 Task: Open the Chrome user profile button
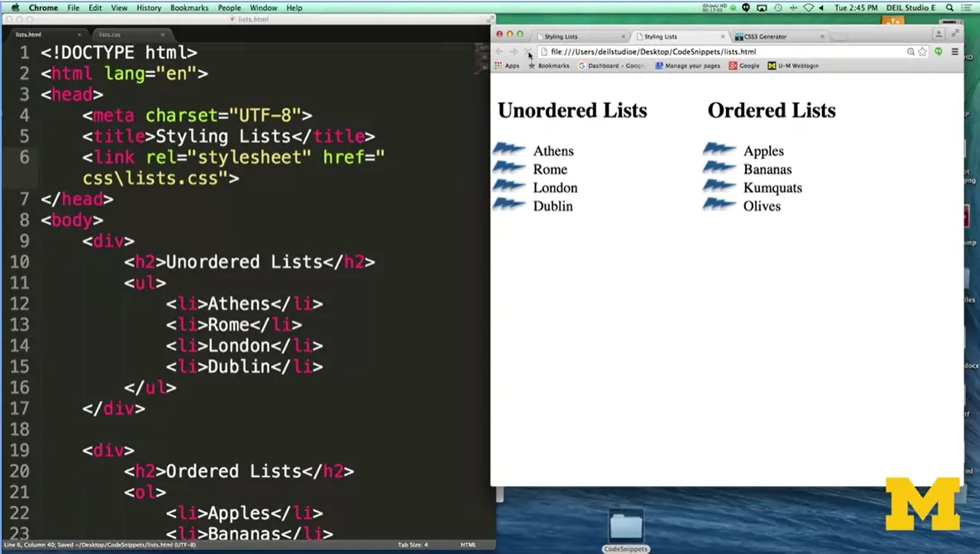point(939,34)
